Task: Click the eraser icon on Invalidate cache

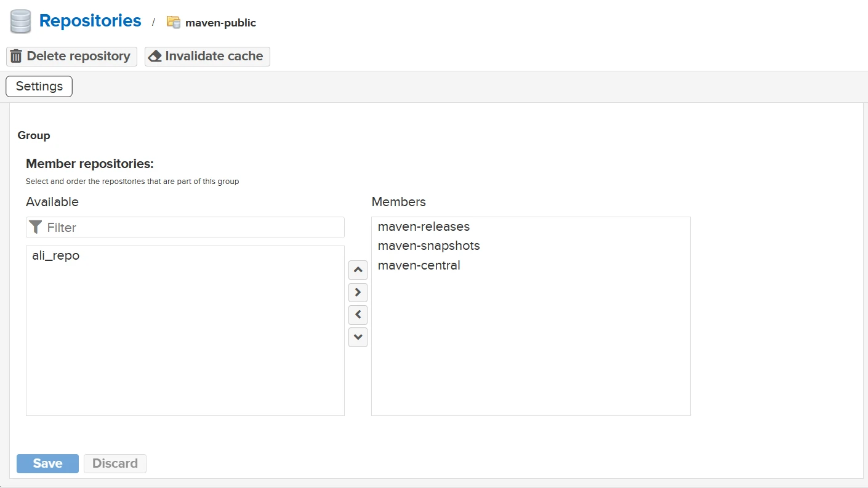Action: (155, 56)
